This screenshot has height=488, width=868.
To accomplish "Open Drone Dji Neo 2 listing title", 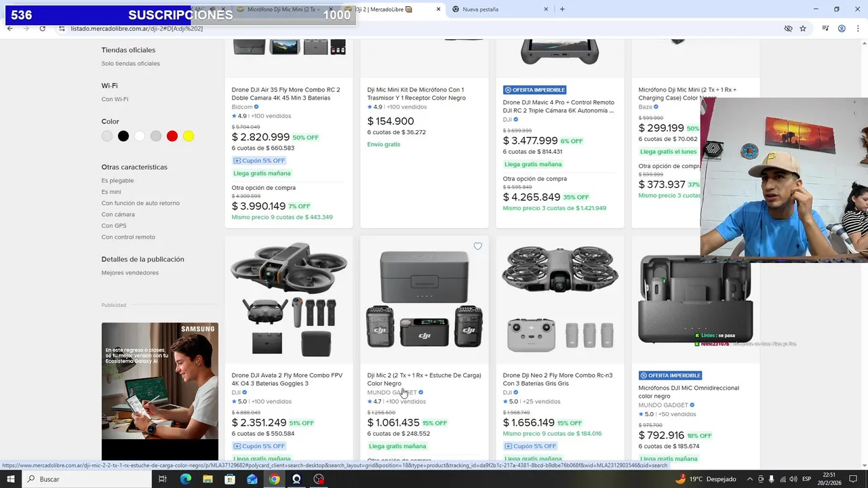I will coord(557,379).
